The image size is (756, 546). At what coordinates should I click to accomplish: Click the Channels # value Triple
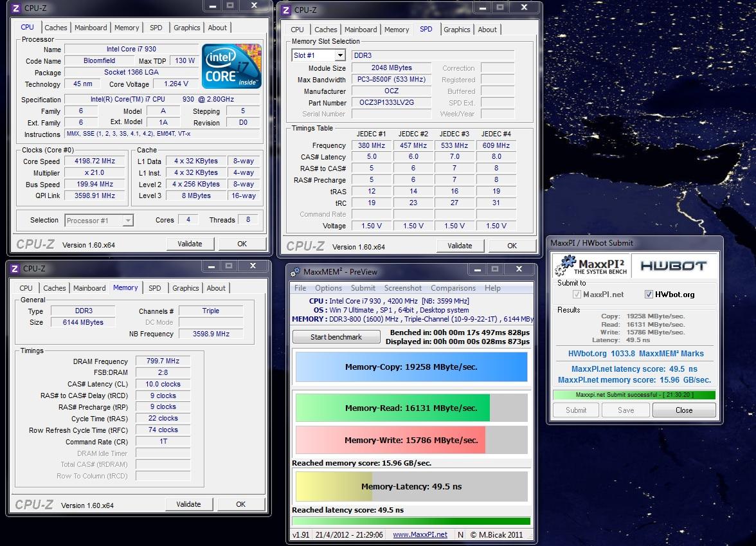[x=211, y=311]
